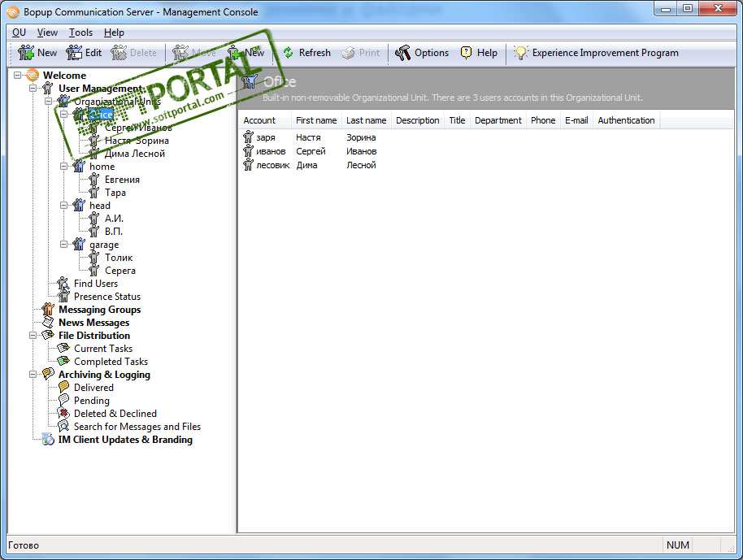Click the Description column header
Viewport: 743px width, 560px height.
[x=418, y=120]
